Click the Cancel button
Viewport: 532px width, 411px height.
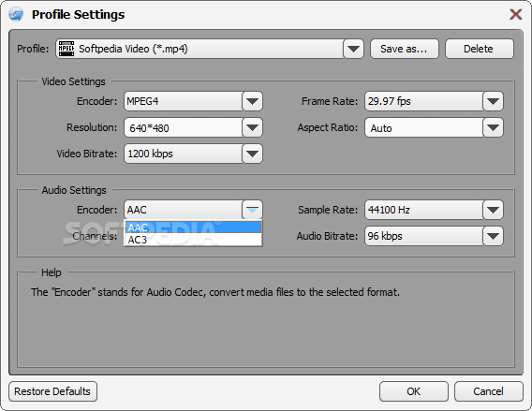[488, 391]
